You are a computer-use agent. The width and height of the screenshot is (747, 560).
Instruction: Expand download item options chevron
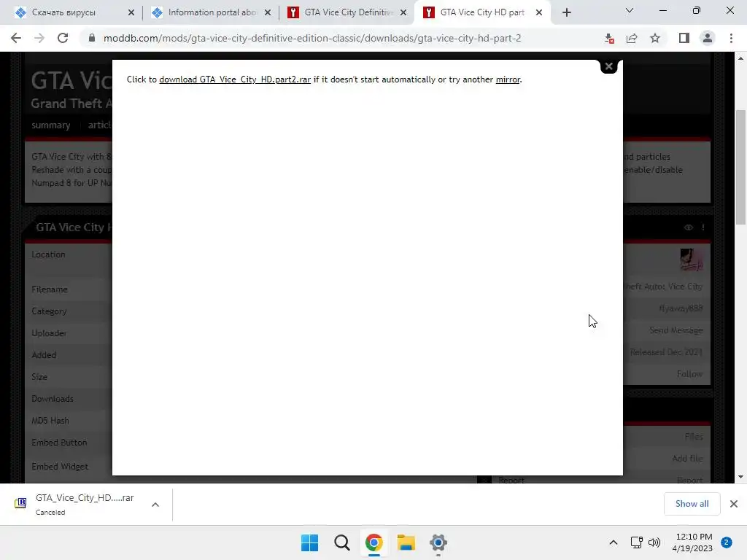155,505
